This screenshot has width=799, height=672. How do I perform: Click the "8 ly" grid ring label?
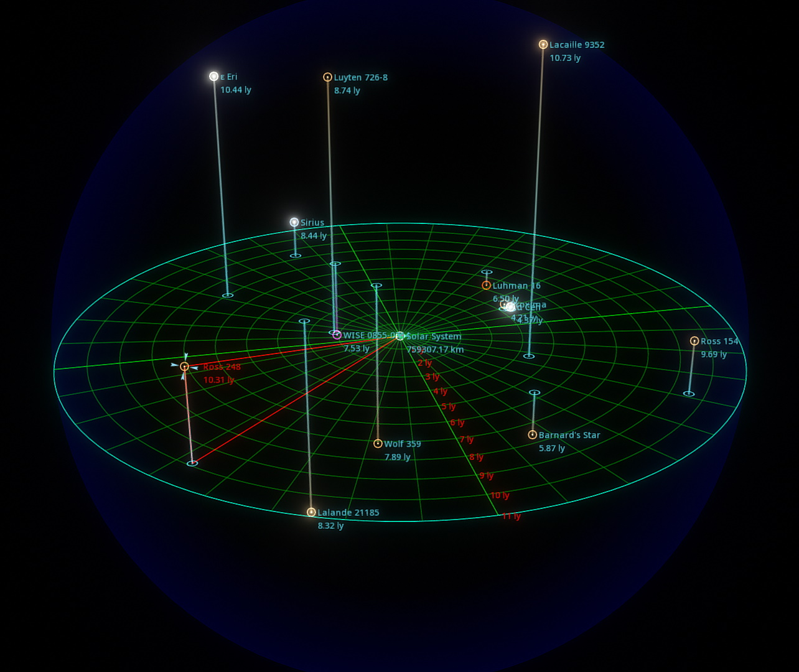[476, 457]
